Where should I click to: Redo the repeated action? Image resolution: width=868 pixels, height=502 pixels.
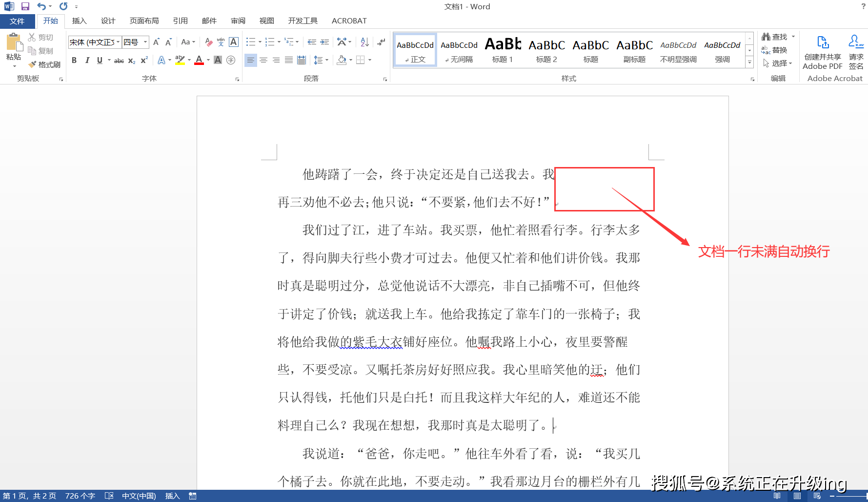63,6
